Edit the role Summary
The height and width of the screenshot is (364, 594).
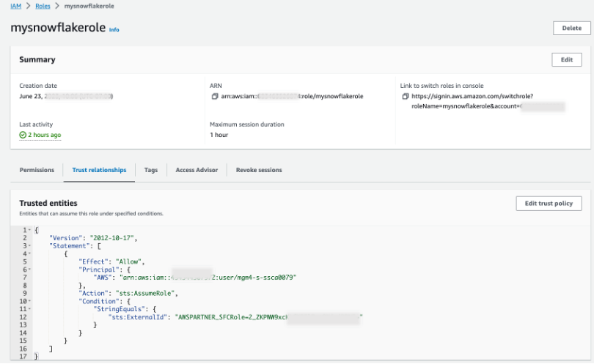click(567, 60)
